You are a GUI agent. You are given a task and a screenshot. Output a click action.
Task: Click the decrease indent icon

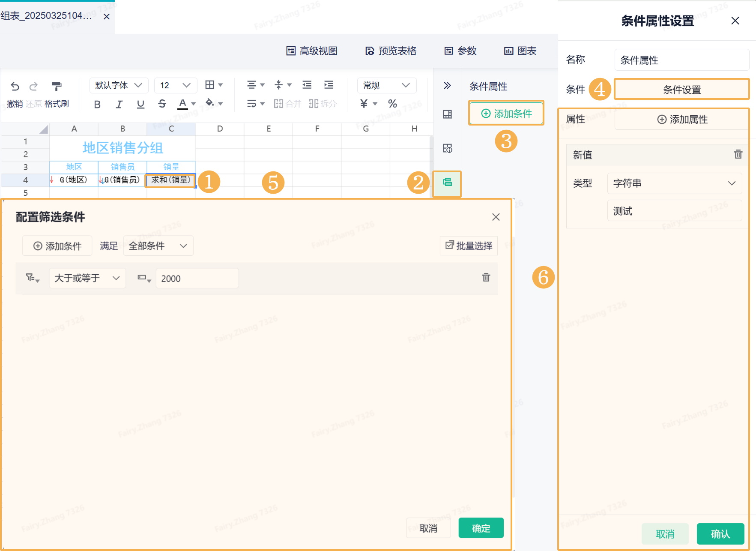[x=307, y=85]
